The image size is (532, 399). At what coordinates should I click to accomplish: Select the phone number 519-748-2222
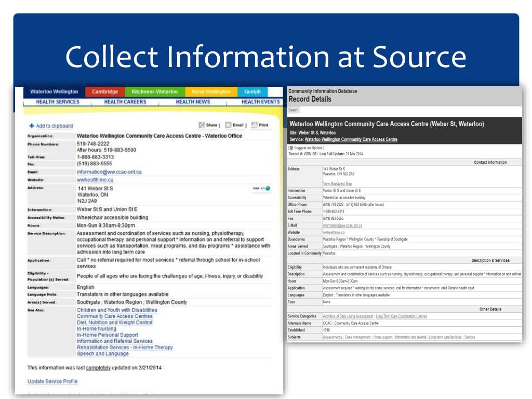pos(93,144)
